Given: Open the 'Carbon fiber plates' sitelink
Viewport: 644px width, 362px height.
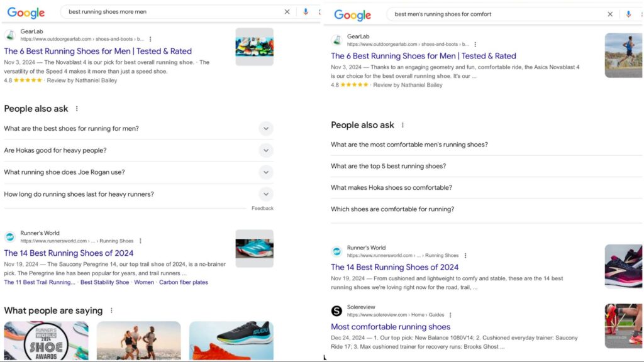Looking at the screenshot, I should [184, 282].
